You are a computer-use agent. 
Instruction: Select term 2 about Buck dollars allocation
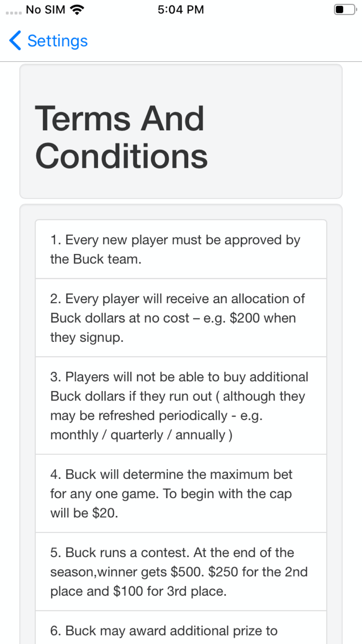tap(181, 318)
